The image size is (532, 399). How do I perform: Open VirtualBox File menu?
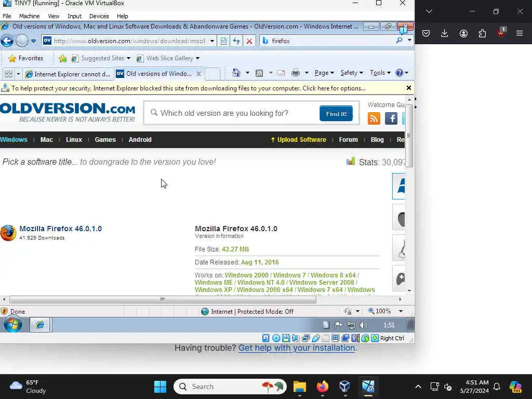[7, 16]
